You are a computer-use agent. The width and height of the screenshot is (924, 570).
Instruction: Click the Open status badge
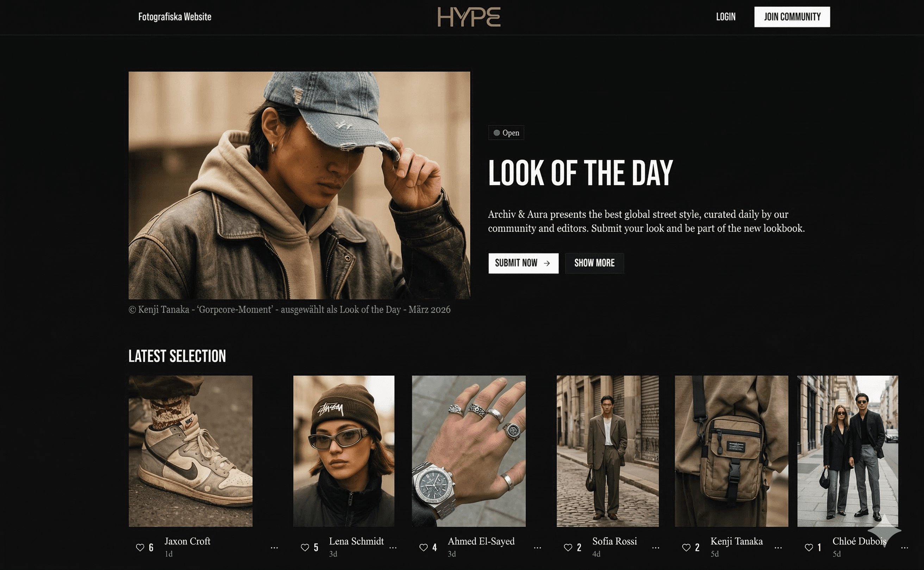[506, 133]
